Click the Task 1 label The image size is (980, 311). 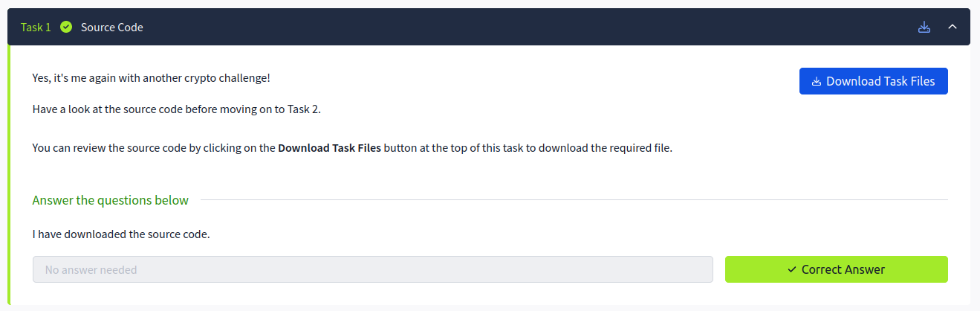click(x=36, y=27)
